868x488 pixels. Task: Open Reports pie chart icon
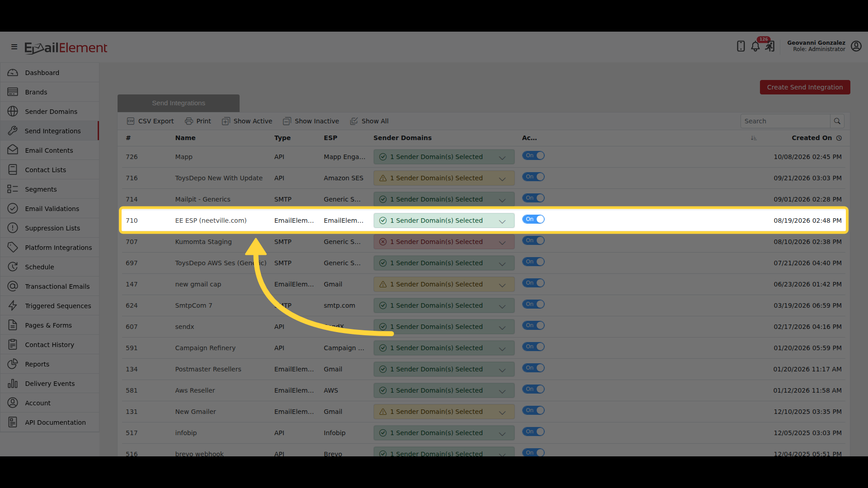pos(13,364)
